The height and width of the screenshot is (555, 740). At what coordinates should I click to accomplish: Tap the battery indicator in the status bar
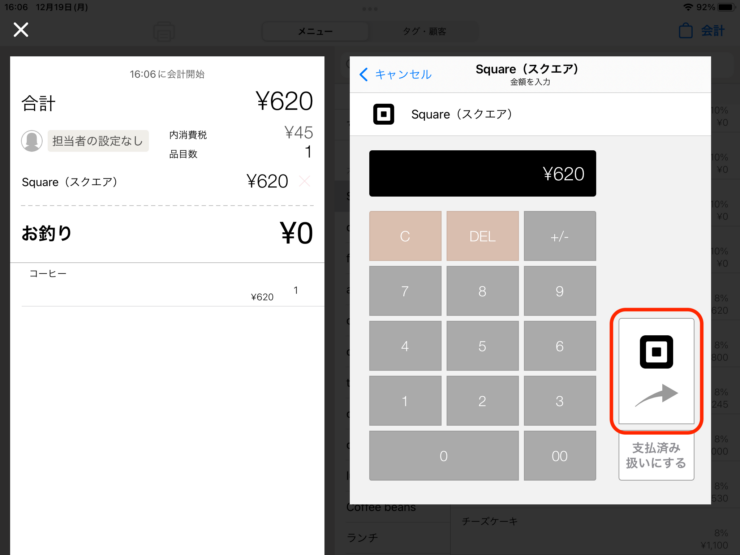[726, 7]
